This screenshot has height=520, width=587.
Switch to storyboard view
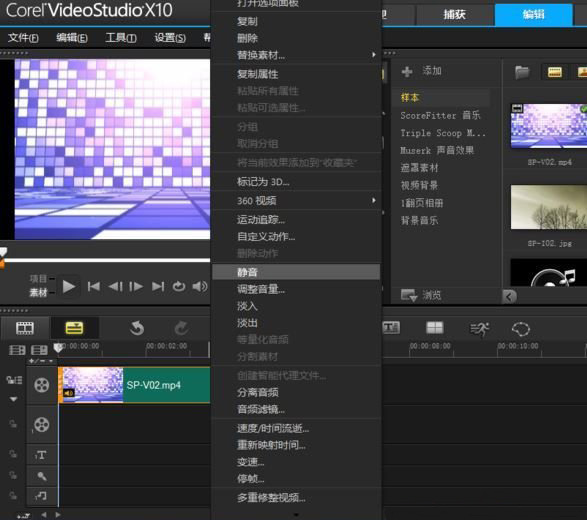click(x=25, y=328)
